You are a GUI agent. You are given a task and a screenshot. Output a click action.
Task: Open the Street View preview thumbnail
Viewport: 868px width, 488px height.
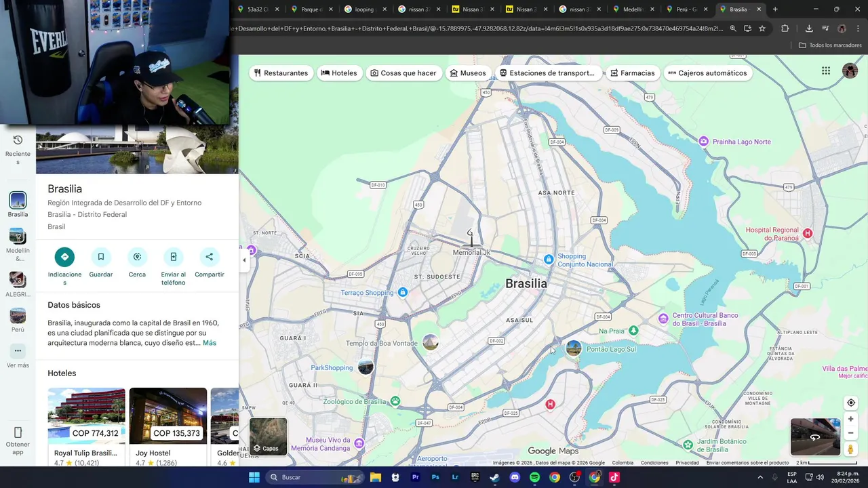pyautogui.click(x=815, y=437)
